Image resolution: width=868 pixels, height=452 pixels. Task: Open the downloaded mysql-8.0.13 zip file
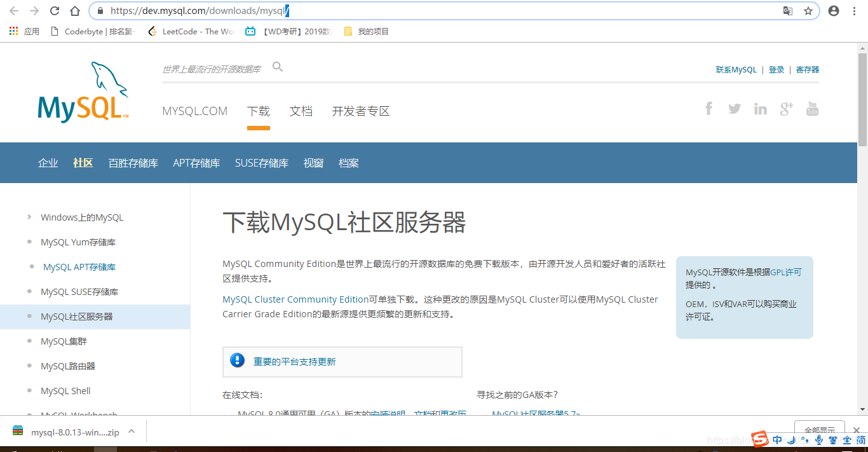click(x=67, y=432)
